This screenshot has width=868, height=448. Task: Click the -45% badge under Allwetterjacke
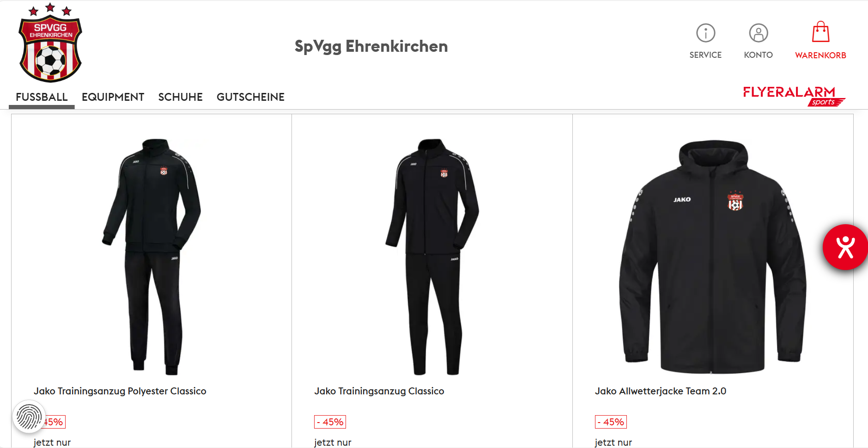(611, 422)
